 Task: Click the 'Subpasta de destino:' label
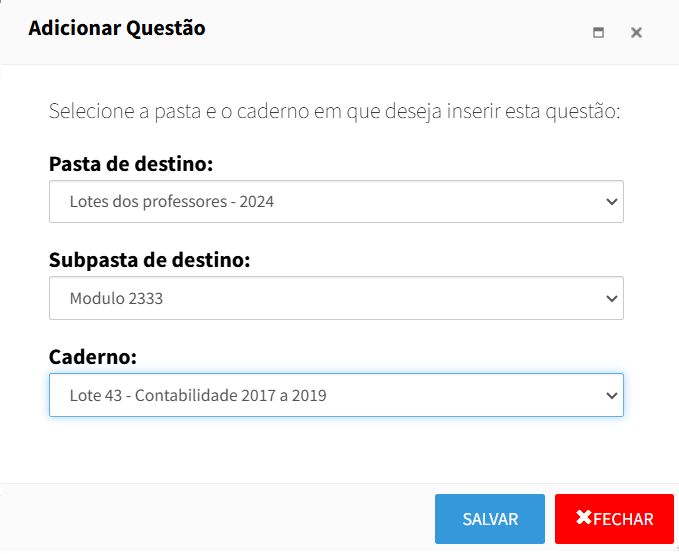[x=149, y=260]
